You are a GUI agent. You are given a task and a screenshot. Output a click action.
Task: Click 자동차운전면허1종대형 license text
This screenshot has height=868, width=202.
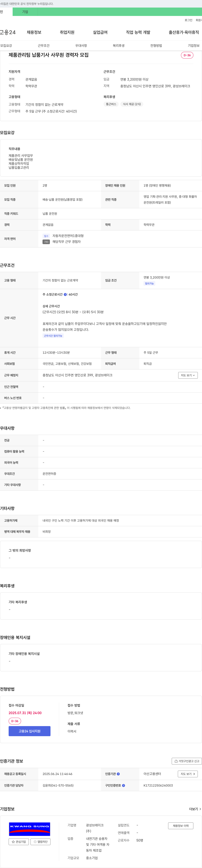68,236
